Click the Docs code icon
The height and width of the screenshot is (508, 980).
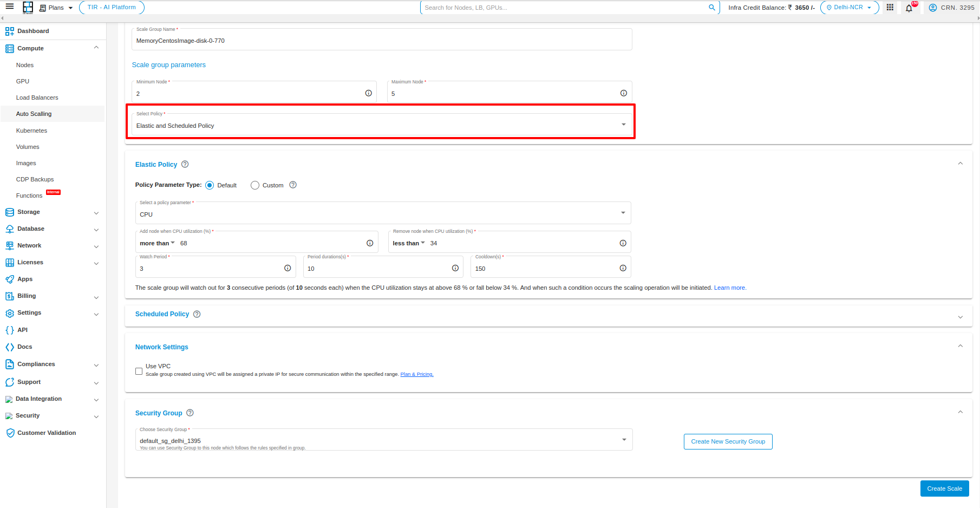click(x=10, y=347)
